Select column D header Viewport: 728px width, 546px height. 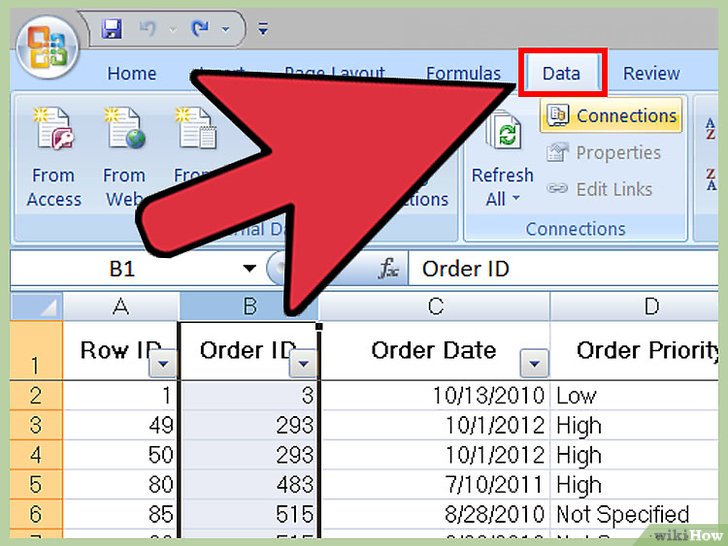tap(635, 306)
